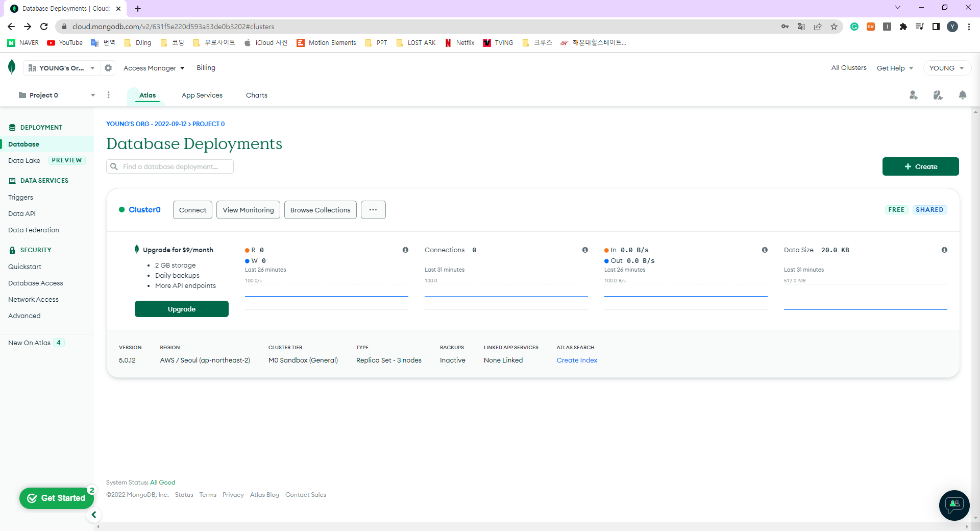
Task: Click View Monitoring button
Action: [248, 210]
